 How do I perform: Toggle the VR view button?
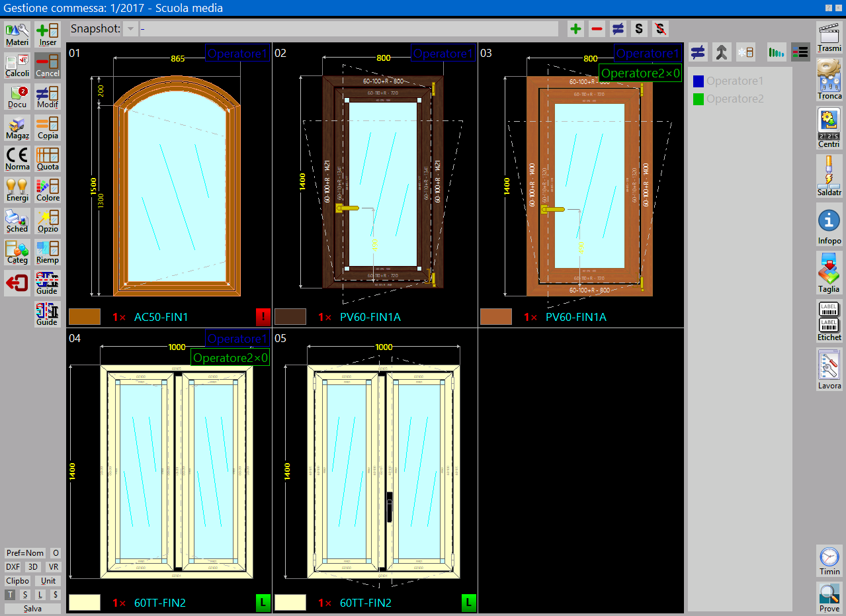click(54, 567)
